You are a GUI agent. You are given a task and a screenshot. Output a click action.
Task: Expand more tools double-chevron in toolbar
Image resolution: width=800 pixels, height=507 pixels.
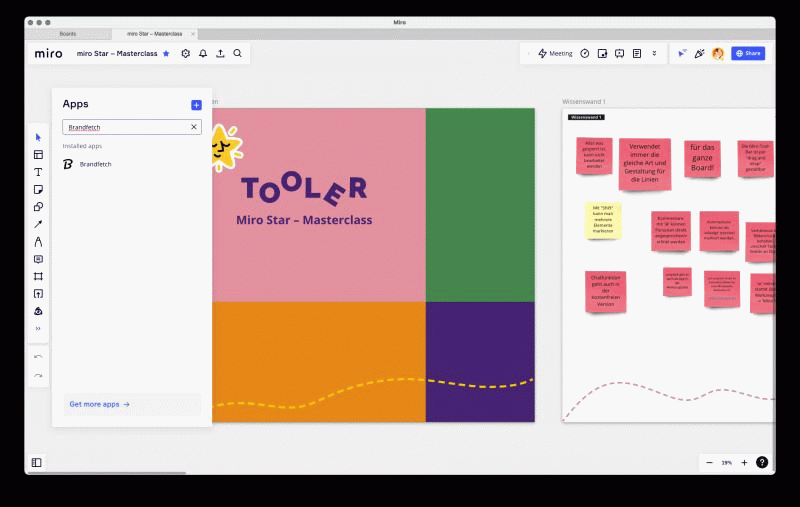click(38, 328)
